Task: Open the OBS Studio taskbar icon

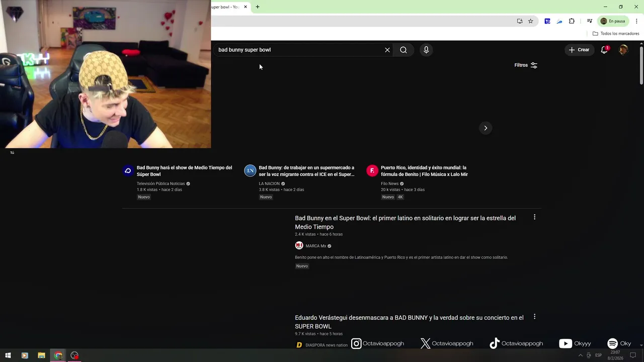Action: coord(75,355)
